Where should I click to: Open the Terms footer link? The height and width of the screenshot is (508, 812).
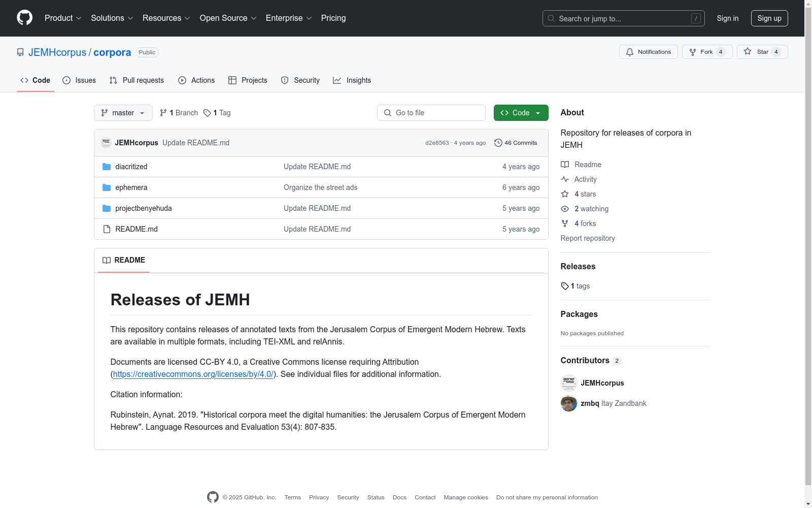click(x=292, y=497)
